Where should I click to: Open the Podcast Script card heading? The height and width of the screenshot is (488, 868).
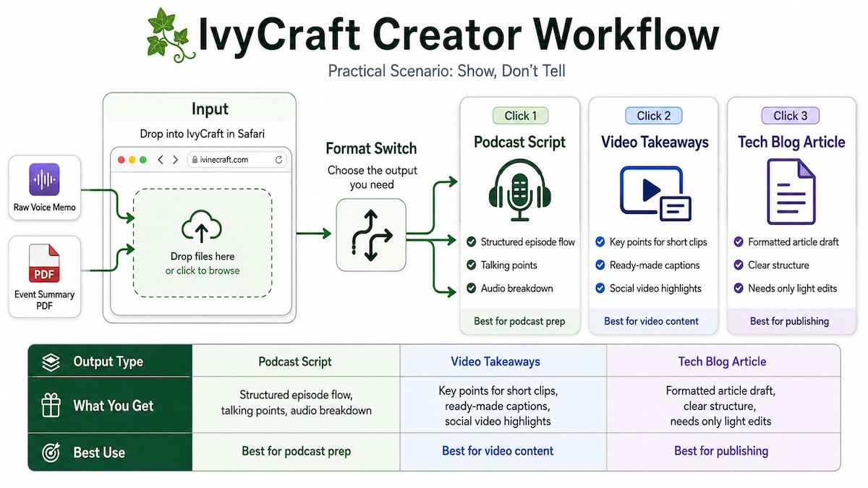(x=519, y=142)
